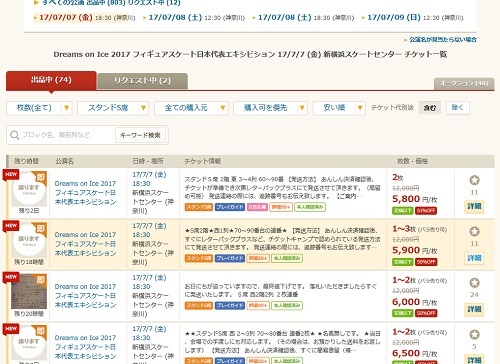
Task: Click the photo thumbnail of the 残り20時間 listing
Action: (x=29, y=292)
